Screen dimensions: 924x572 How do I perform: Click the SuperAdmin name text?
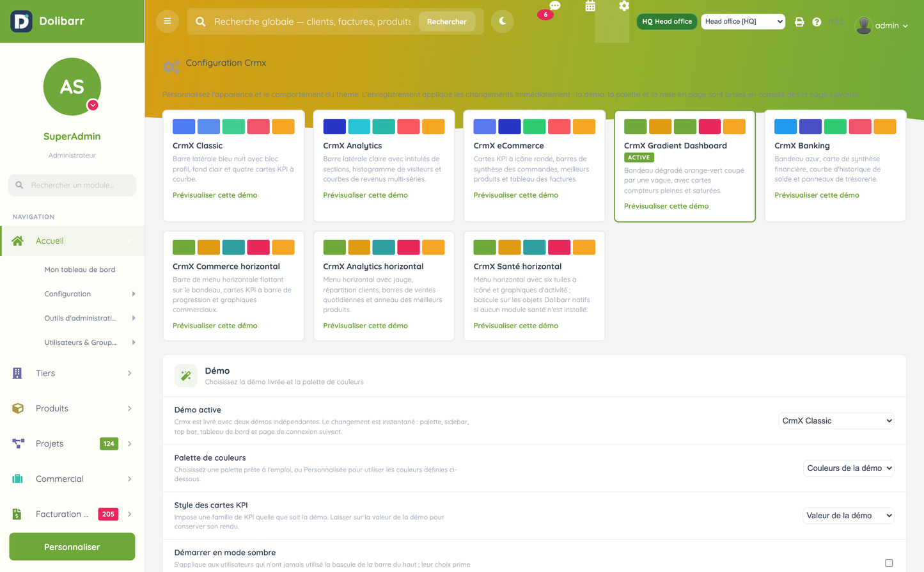pyautogui.click(x=72, y=136)
